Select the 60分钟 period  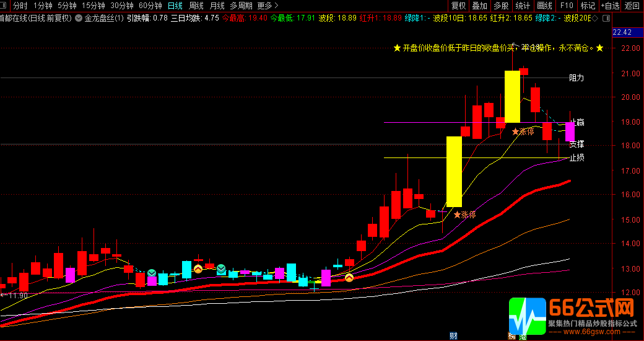(150, 6)
